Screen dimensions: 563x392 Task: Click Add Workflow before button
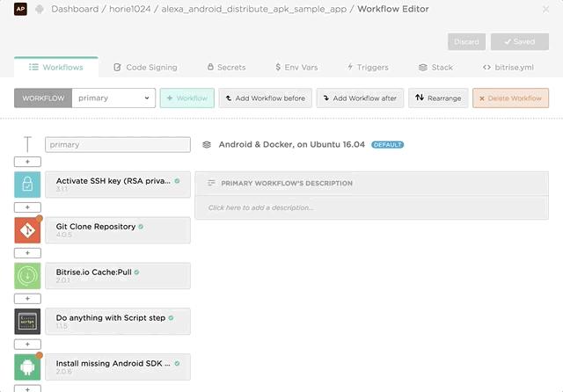click(x=266, y=98)
